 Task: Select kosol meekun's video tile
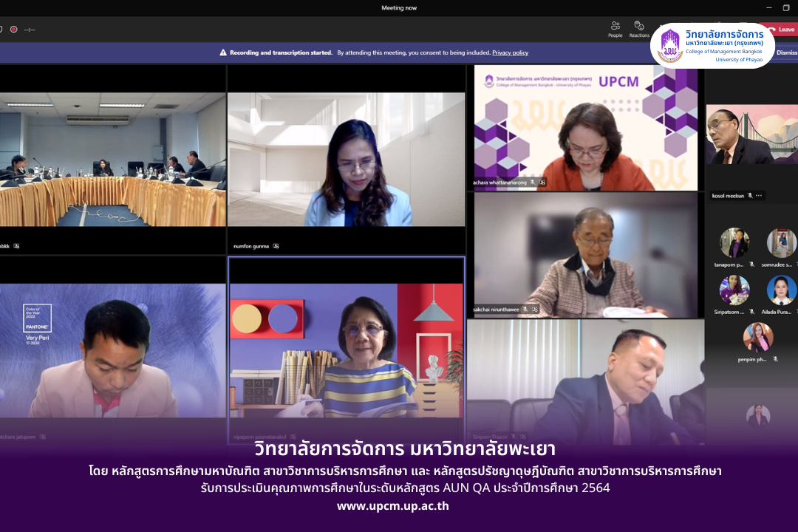click(751, 134)
